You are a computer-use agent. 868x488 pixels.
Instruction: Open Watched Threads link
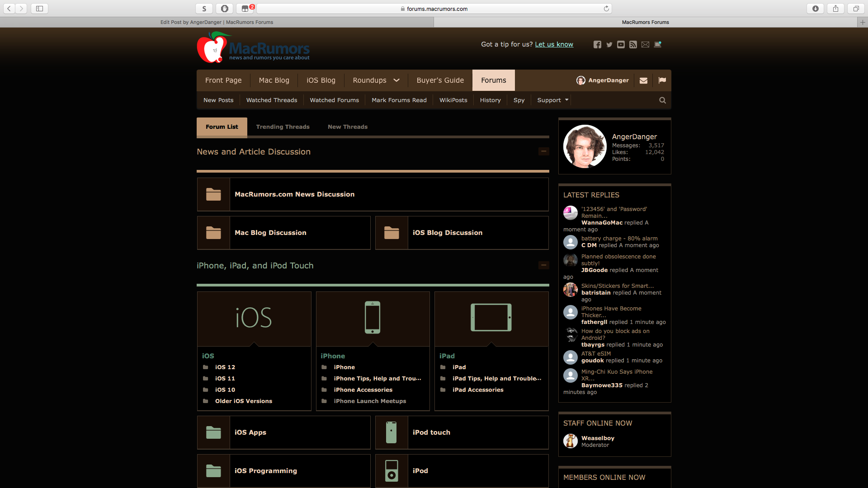tap(272, 100)
